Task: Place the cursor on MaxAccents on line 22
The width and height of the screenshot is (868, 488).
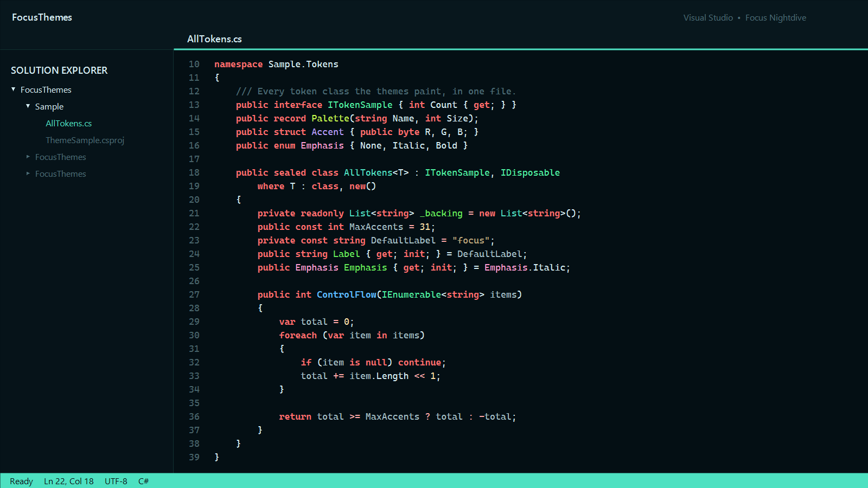Action: [376, 227]
